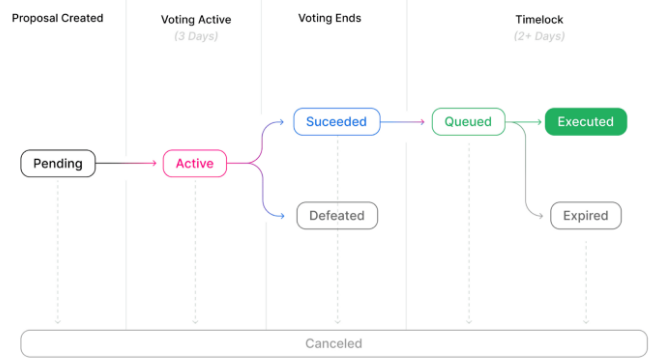Image resolution: width=654 pixels, height=361 pixels.
Task: Click the gray Expired state box
Action: (586, 216)
